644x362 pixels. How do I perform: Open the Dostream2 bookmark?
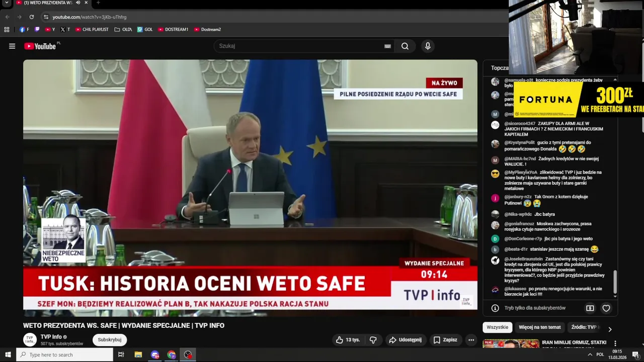[207, 30]
